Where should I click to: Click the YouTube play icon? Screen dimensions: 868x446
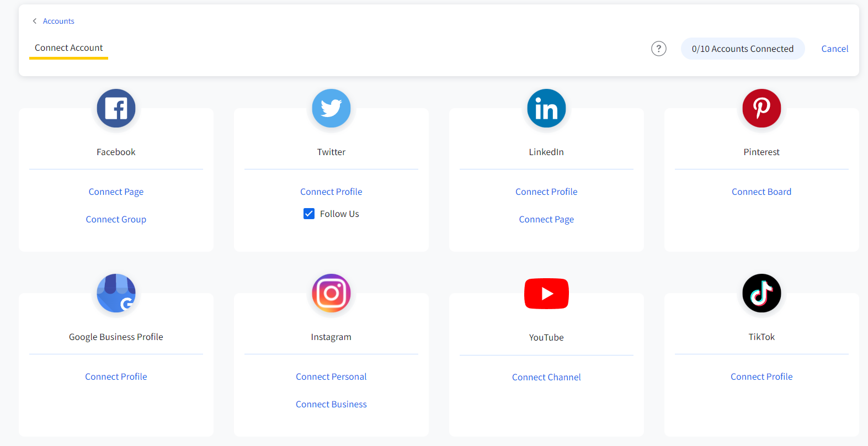(546, 294)
